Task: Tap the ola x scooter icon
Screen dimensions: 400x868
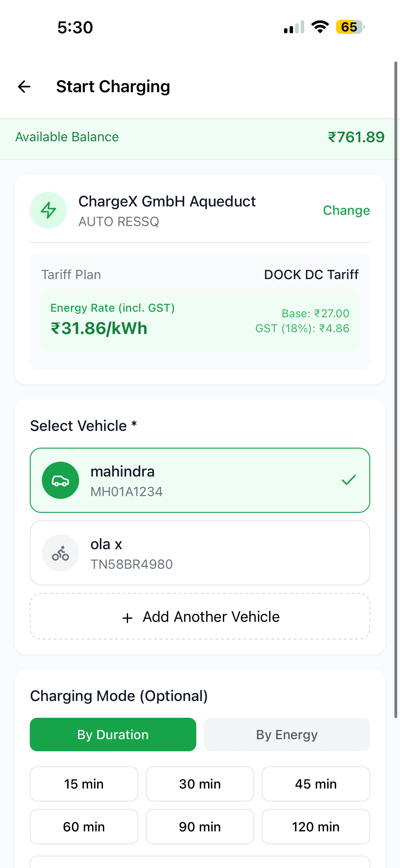Action: pos(60,553)
